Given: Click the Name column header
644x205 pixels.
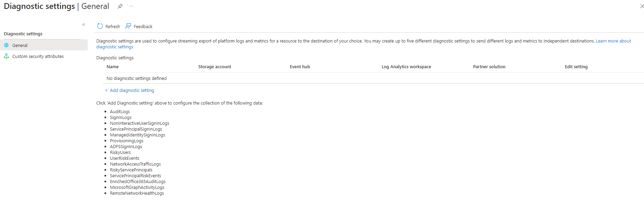Looking at the screenshot, I should point(113,67).
